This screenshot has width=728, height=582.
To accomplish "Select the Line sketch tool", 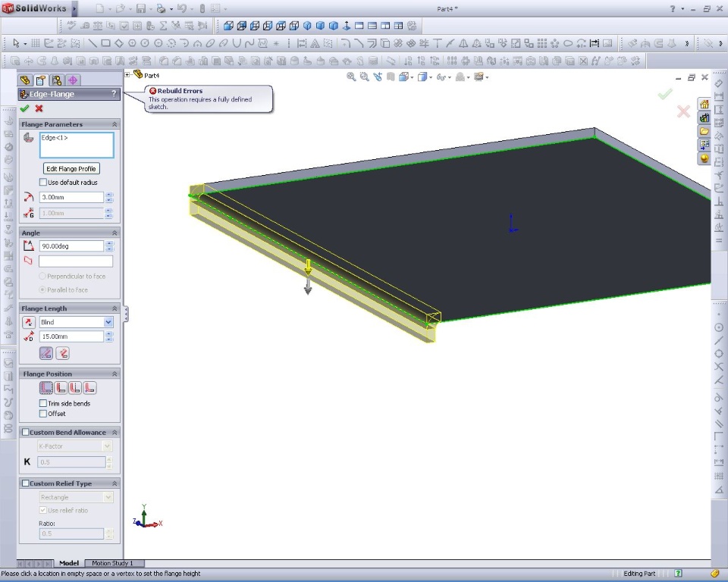I will 93,43.
